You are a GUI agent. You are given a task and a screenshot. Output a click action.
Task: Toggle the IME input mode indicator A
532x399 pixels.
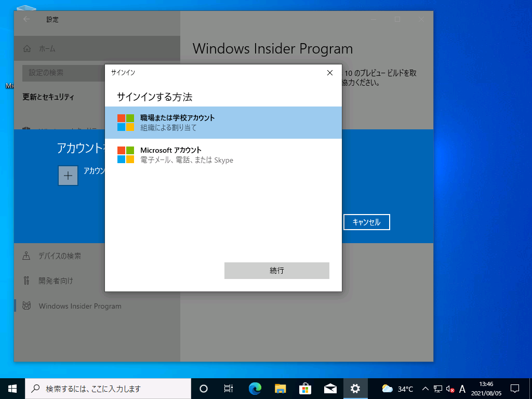point(462,389)
